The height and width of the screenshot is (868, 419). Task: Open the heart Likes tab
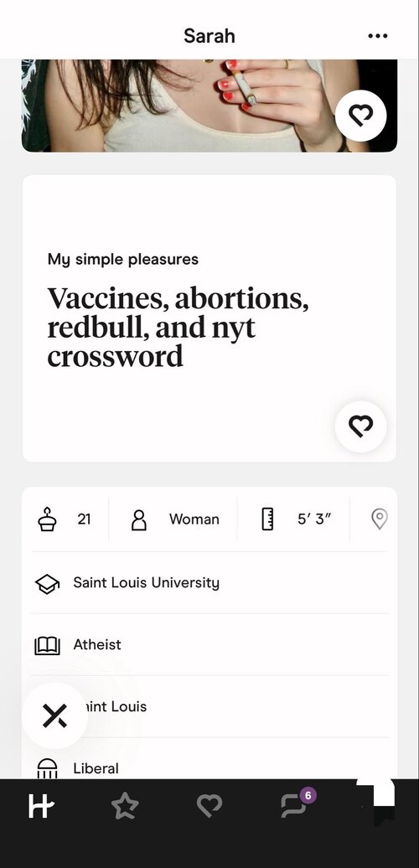pos(209,805)
